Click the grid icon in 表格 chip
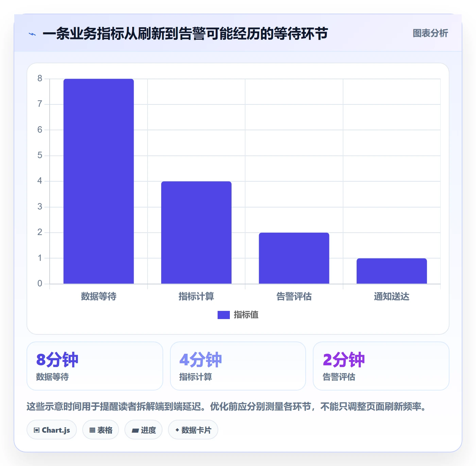Viewport: 476px width, 466px height. tap(92, 430)
